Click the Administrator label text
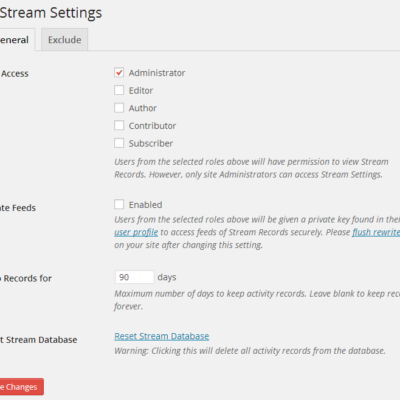The image size is (400, 400). pos(157,73)
